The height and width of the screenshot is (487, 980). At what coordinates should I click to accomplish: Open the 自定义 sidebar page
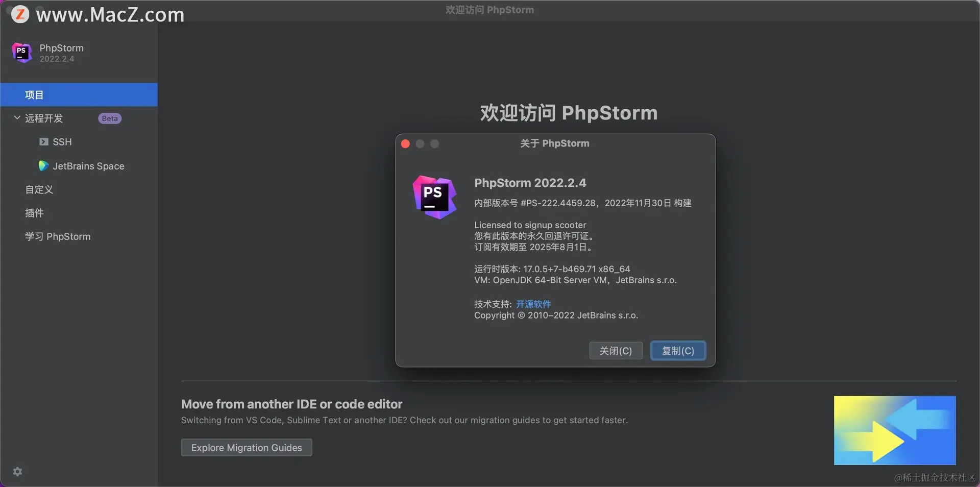pos(39,189)
